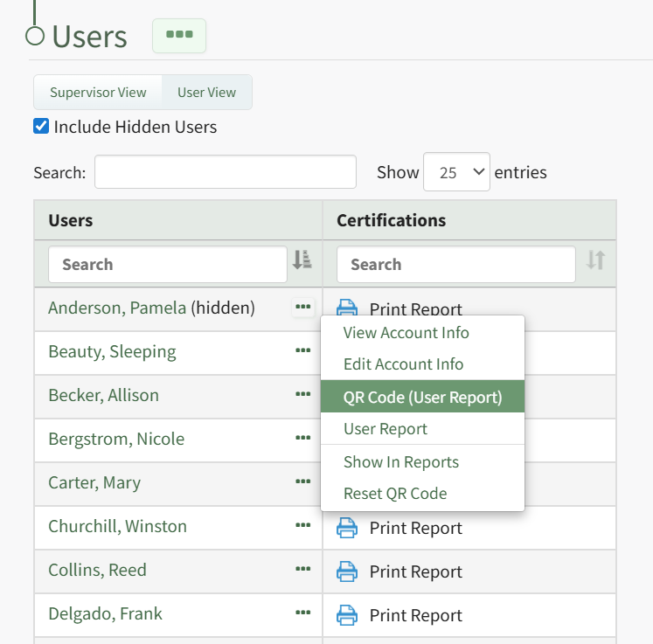Screen dimensions: 653x644
Task: Click the Users heading three-dot menu button
Action: tap(179, 36)
